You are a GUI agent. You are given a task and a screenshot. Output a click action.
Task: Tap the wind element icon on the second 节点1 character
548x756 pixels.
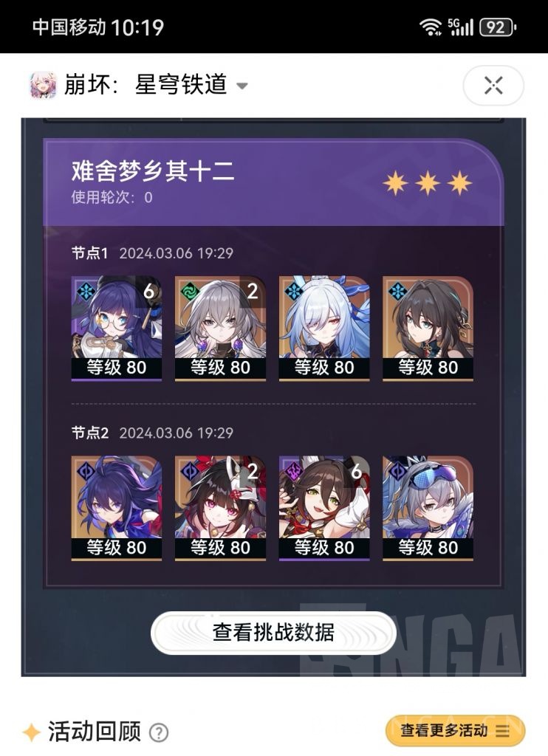pos(190,291)
